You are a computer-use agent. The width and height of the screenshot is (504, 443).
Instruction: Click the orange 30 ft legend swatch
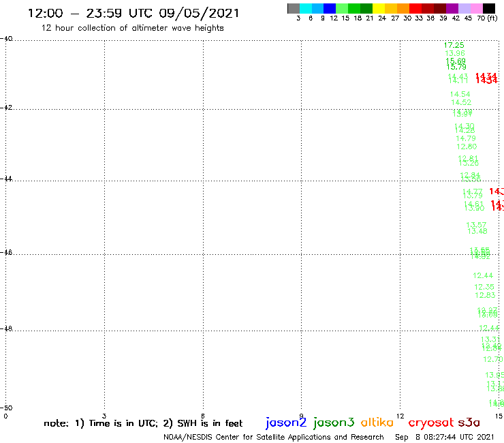(x=403, y=8)
